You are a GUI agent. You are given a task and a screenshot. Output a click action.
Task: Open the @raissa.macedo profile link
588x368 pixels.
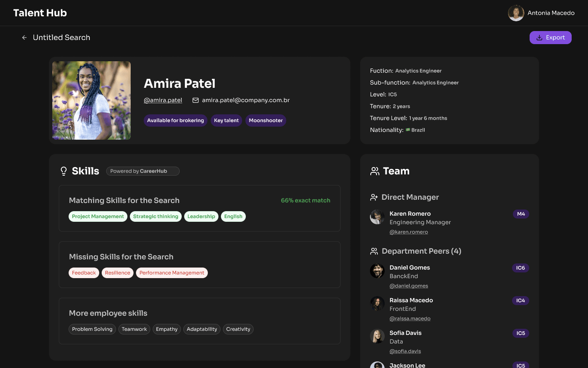coord(410,319)
